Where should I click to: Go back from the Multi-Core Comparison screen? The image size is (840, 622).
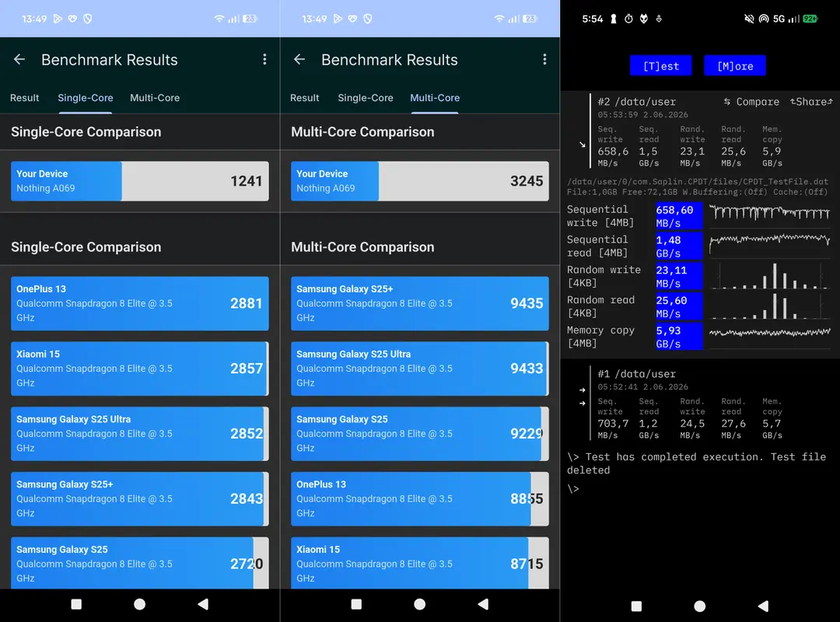click(x=299, y=59)
